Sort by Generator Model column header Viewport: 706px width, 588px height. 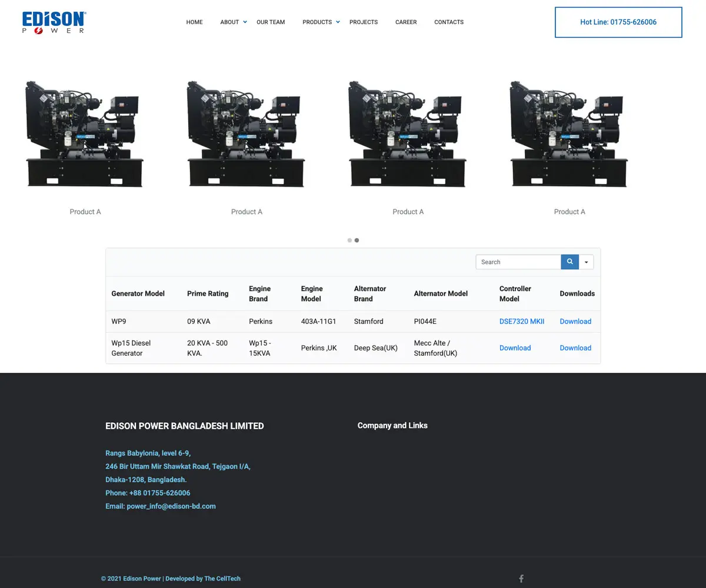pyautogui.click(x=138, y=293)
